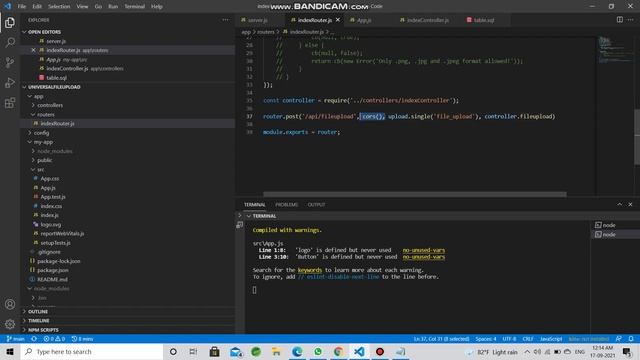The image size is (640, 360).
Task: Open App.test.js in the file tree
Action: tap(53, 197)
